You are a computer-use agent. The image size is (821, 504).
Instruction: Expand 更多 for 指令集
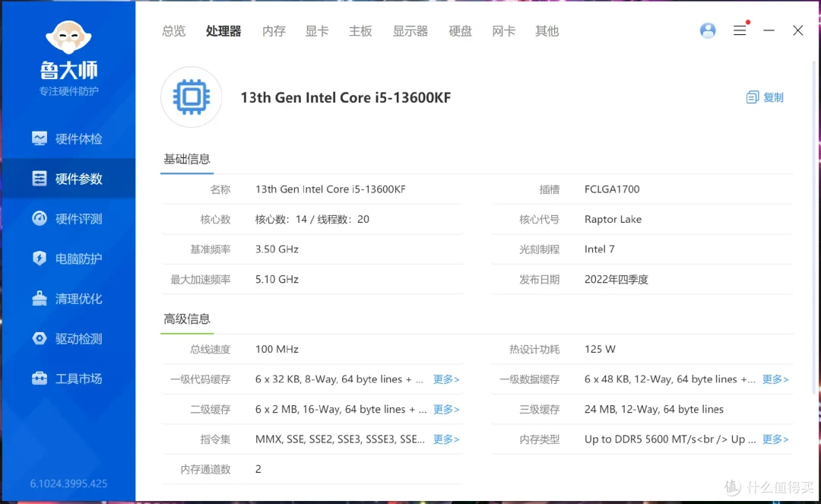pos(446,439)
